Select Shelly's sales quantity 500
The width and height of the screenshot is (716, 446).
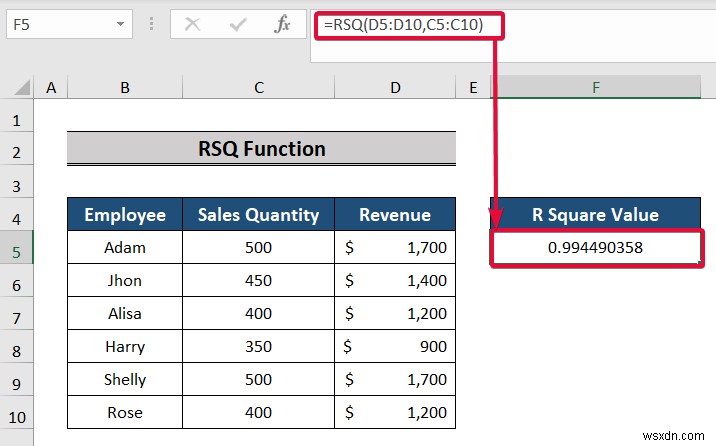[258, 379]
